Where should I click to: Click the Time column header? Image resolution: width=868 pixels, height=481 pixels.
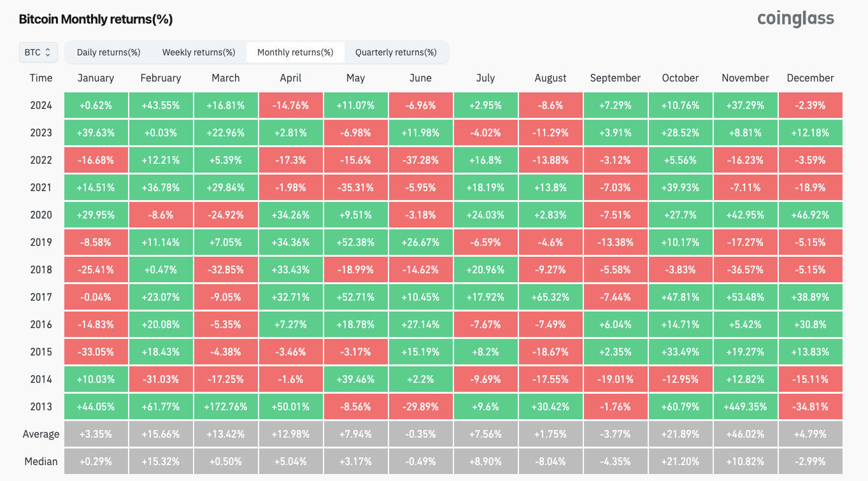click(x=41, y=78)
